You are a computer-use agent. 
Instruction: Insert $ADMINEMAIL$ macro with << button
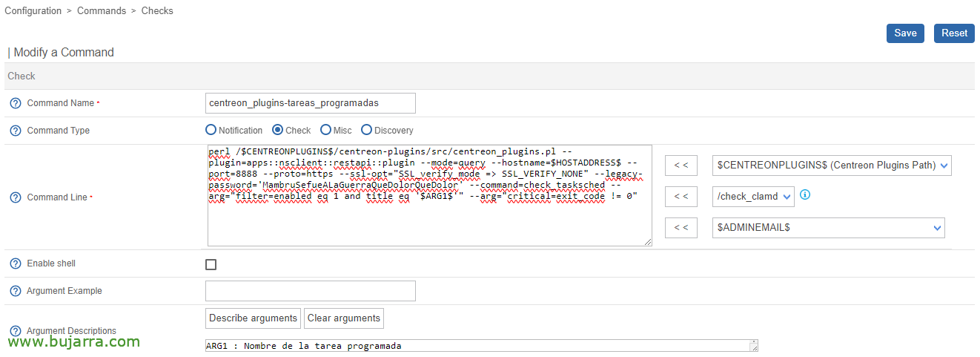681,228
